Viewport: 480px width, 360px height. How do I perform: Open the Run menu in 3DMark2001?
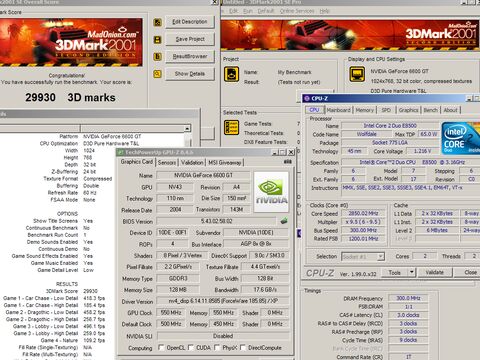pyautogui.click(x=248, y=11)
